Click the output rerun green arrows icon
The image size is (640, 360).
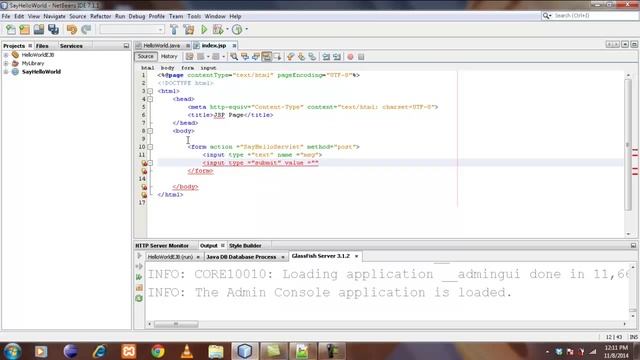pos(139,277)
